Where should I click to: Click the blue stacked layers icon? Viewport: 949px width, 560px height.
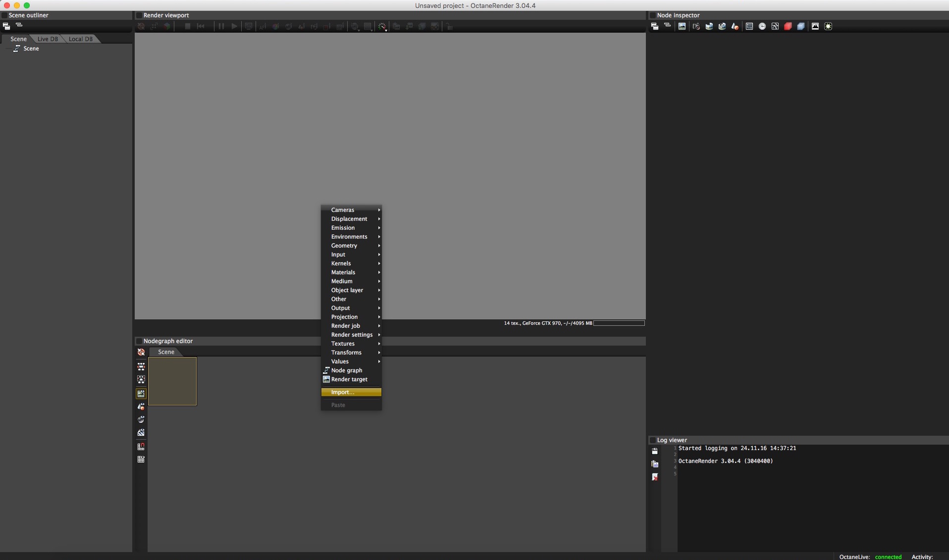pos(801,26)
